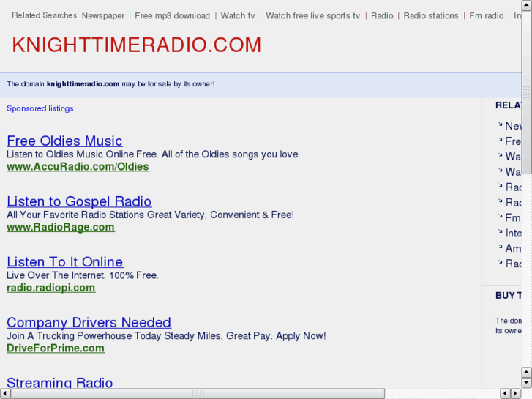Click Radio stations related search

tap(431, 15)
